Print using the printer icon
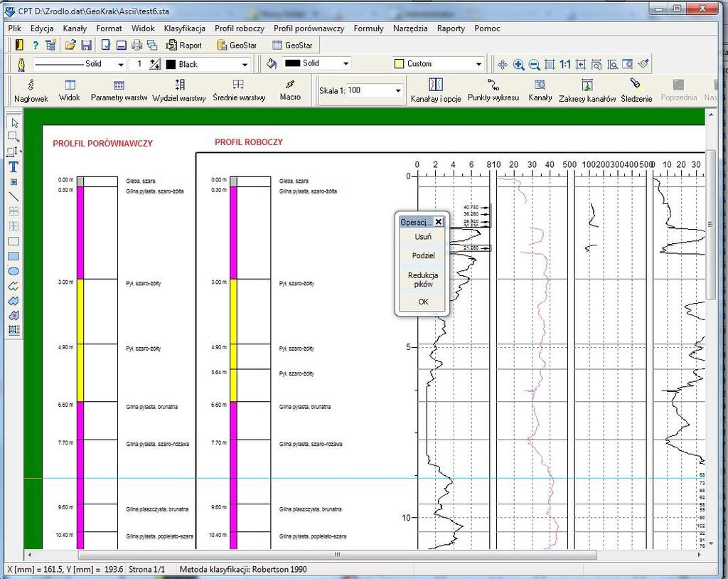 click(136, 45)
